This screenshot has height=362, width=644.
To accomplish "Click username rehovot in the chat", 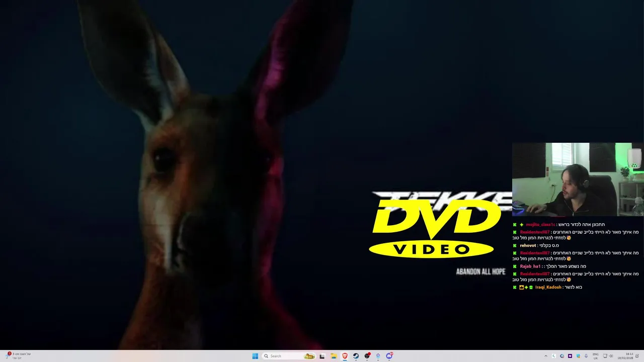I will coord(528,245).
